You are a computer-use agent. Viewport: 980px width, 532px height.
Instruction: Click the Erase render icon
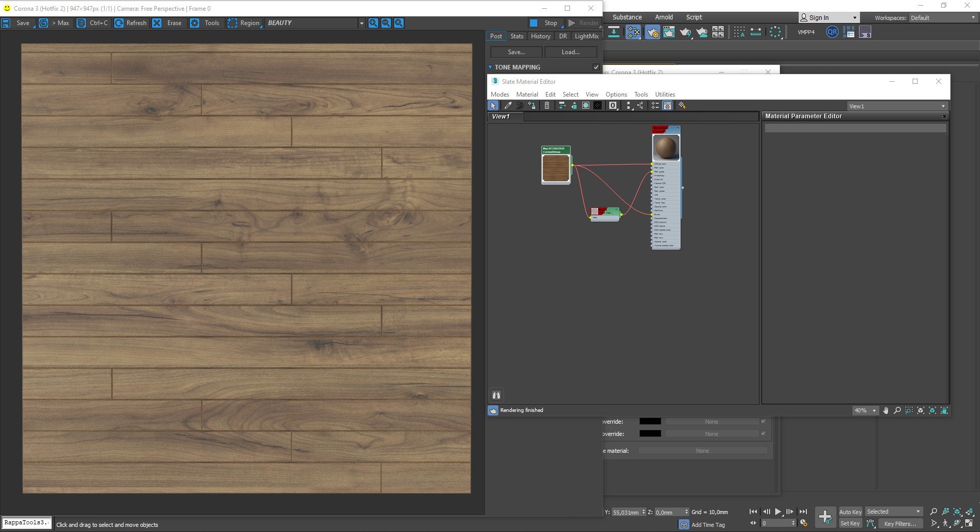point(157,23)
